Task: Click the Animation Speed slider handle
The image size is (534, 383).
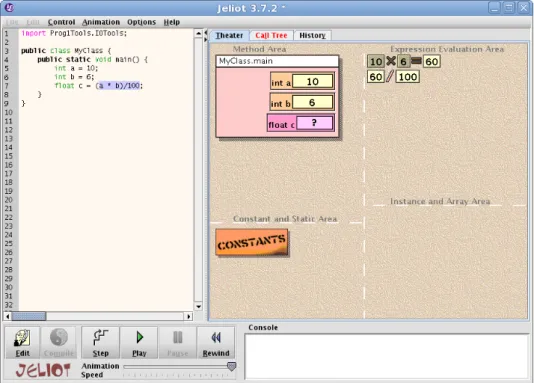Action: coord(232,366)
